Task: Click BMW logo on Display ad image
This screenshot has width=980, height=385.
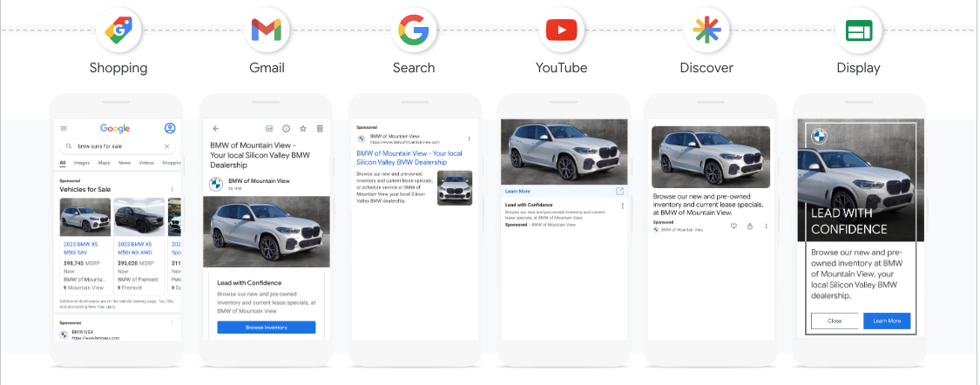Action: pos(819,136)
